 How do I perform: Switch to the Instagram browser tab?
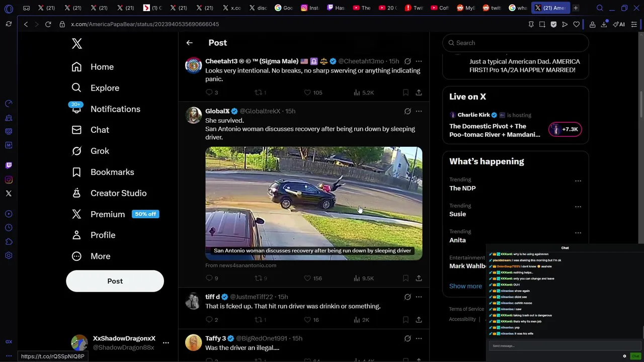[x=310, y=8]
